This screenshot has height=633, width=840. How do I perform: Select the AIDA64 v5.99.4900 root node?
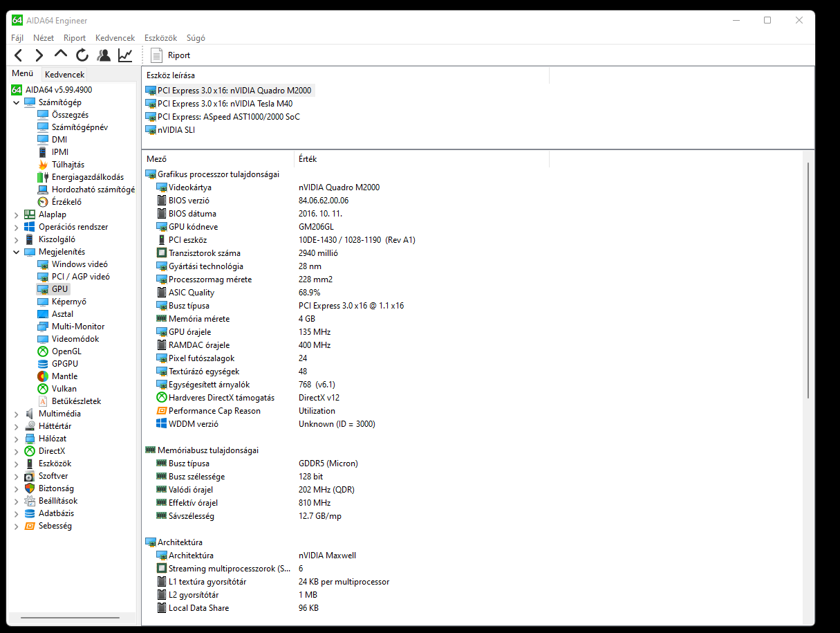pyautogui.click(x=52, y=90)
